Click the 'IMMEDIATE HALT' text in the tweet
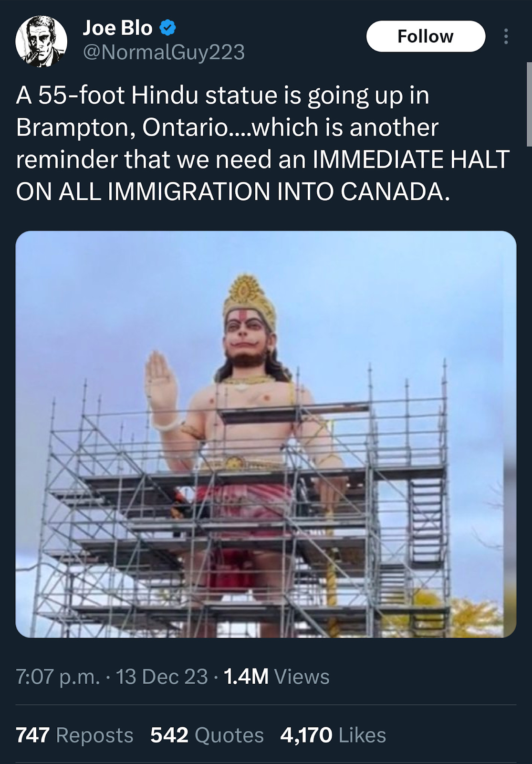 coord(411,159)
